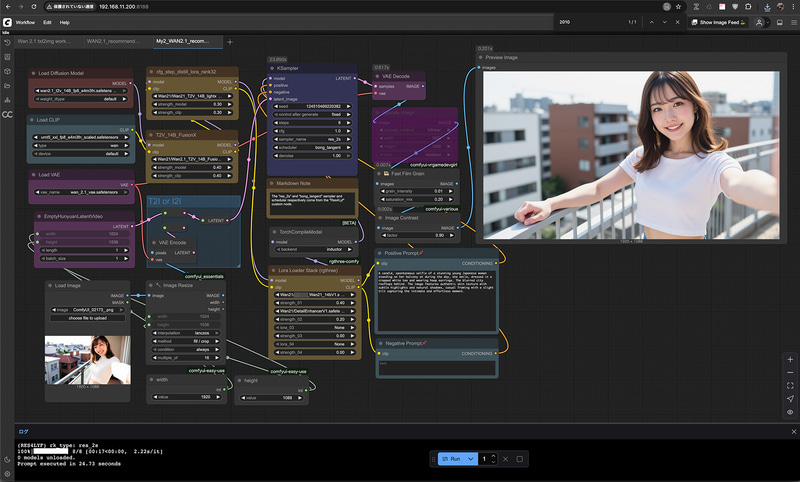Click the ComfyUI logo icon
Image resolution: width=800 pixels, height=482 pixels.
point(7,22)
